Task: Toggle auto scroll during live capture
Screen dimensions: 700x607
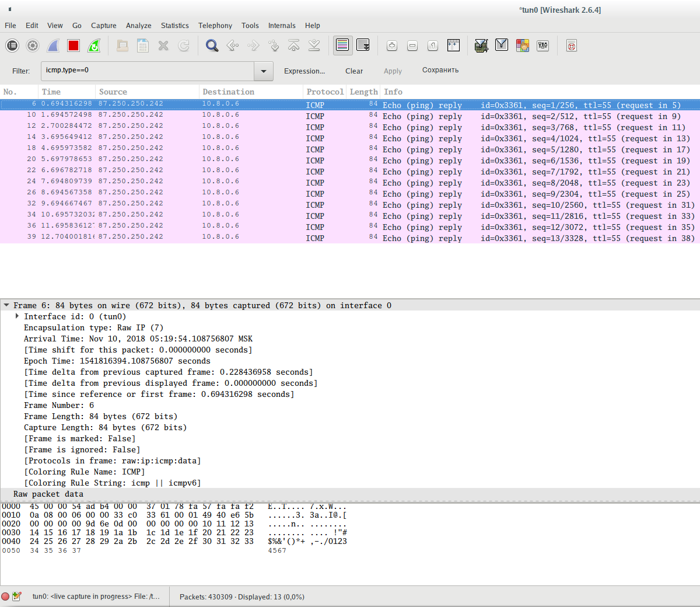Action: click(363, 46)
